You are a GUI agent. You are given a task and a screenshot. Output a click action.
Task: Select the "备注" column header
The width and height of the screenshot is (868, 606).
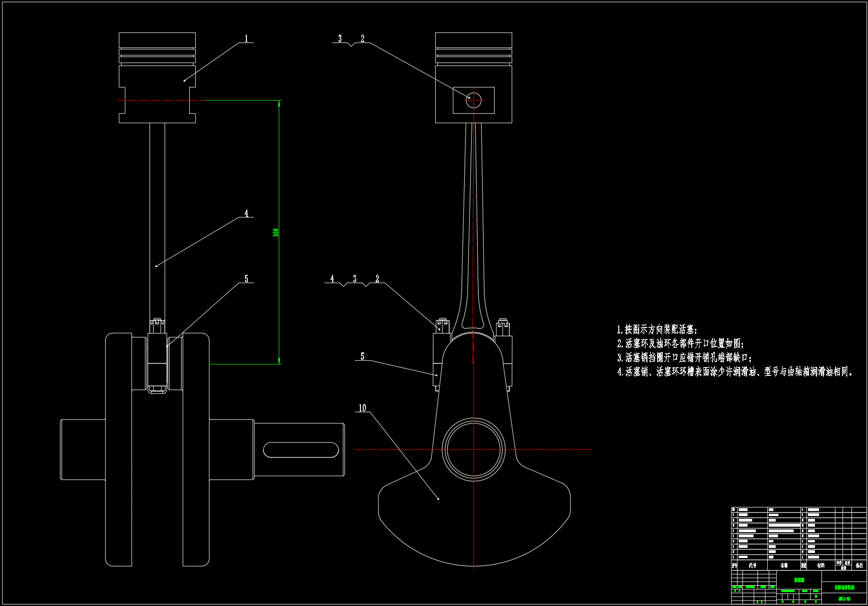click(859, 565)
